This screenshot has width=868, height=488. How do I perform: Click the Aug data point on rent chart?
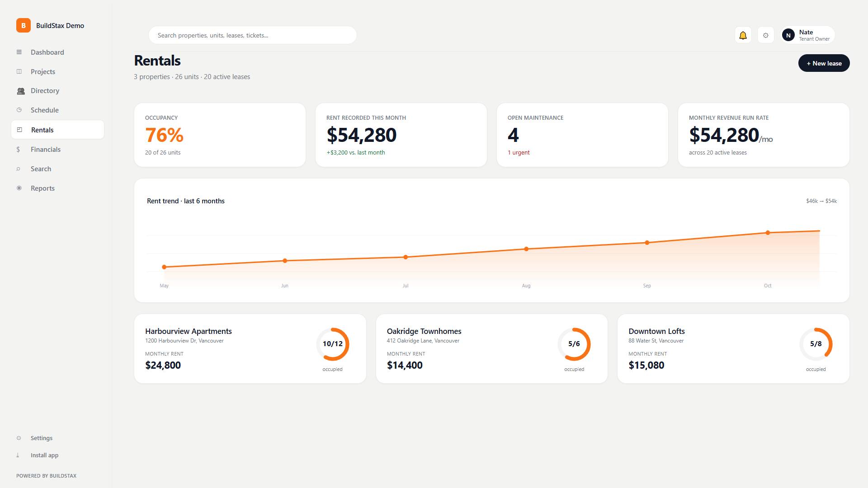tap(526, 249)
